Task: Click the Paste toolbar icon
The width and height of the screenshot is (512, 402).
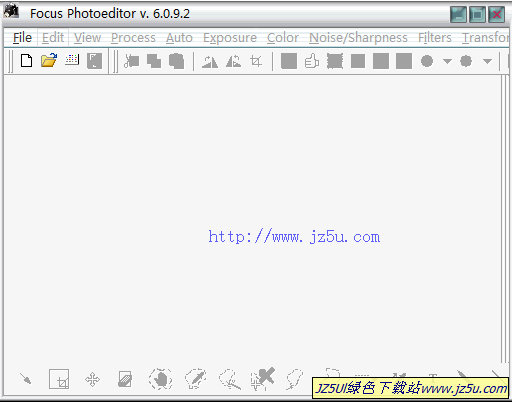Action: [x=176, y=61]
